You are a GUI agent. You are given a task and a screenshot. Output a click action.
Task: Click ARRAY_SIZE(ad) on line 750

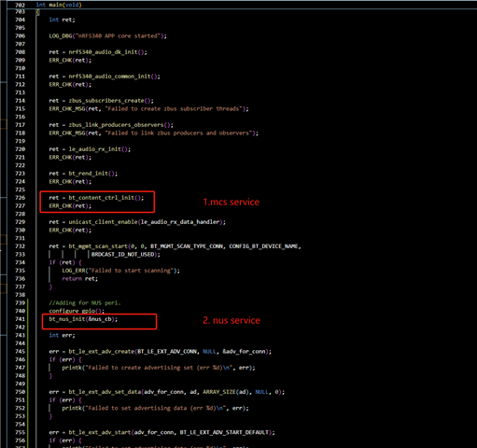[227, 392]
